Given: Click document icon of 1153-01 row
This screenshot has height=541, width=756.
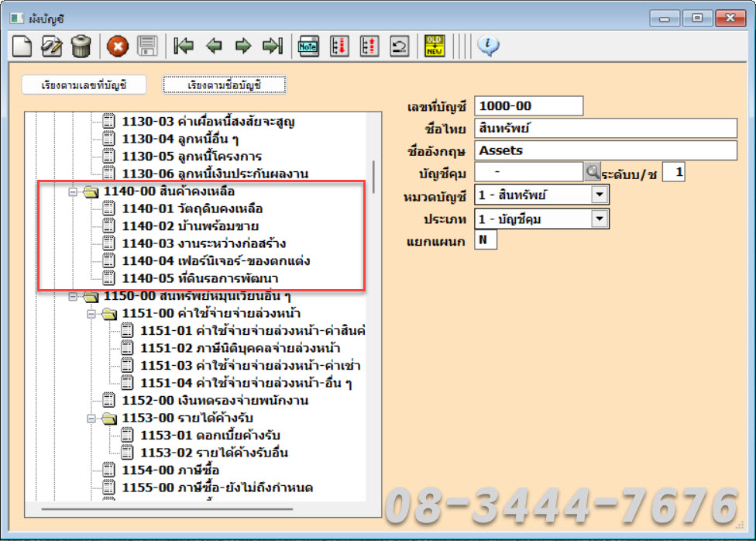Looking at the screenshot, I should [x=127, y=435].
